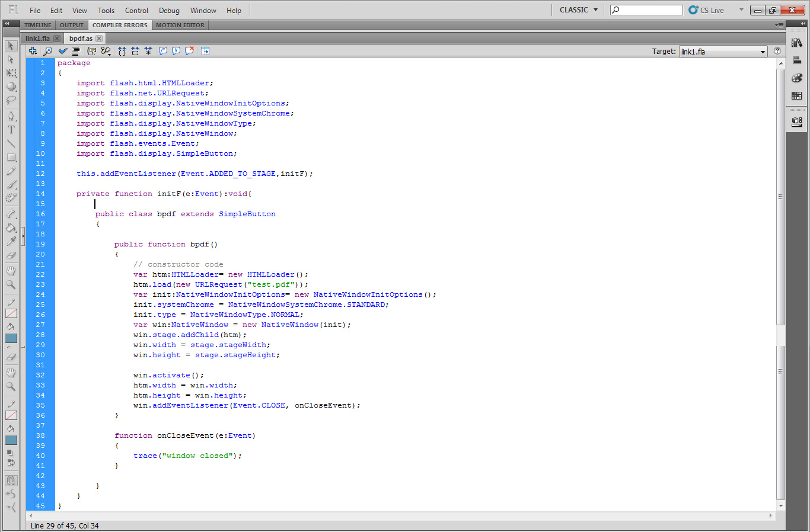Toggle the Show/Hide Toolbox icon

click(x=205, y=51)
